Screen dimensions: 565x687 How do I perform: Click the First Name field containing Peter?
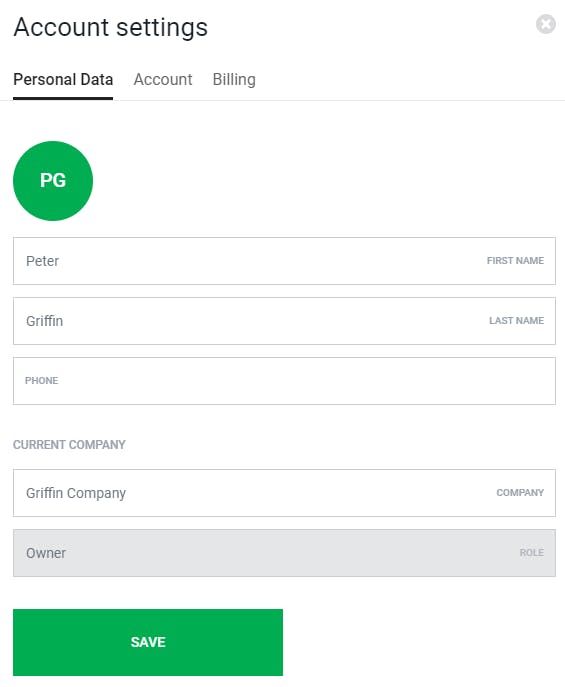click(x=284, y=261)
